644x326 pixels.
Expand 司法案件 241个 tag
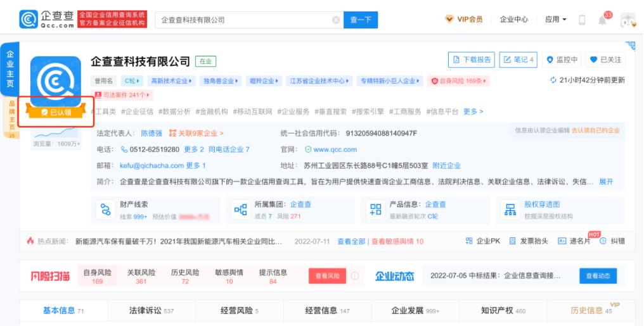point(122,95)
